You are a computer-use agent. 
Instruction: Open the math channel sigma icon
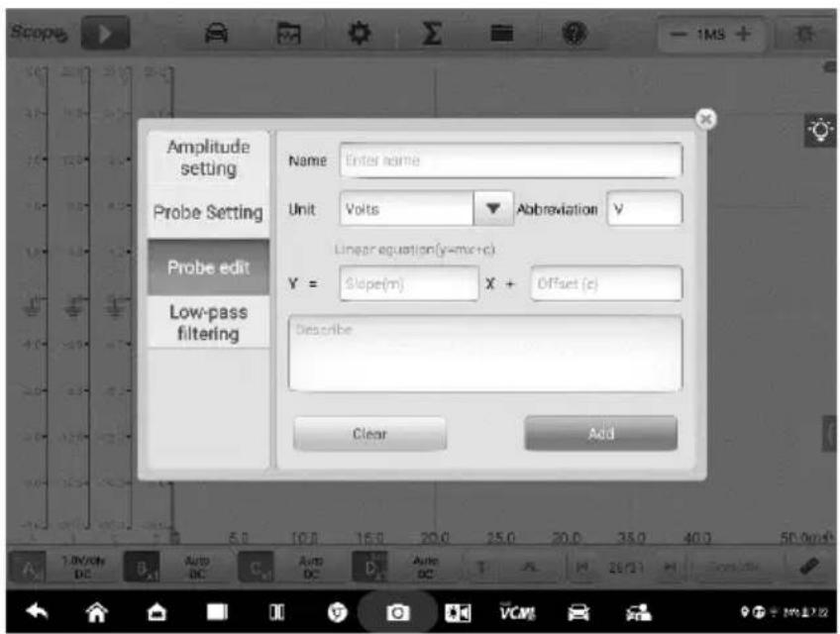tap(431, 34)
